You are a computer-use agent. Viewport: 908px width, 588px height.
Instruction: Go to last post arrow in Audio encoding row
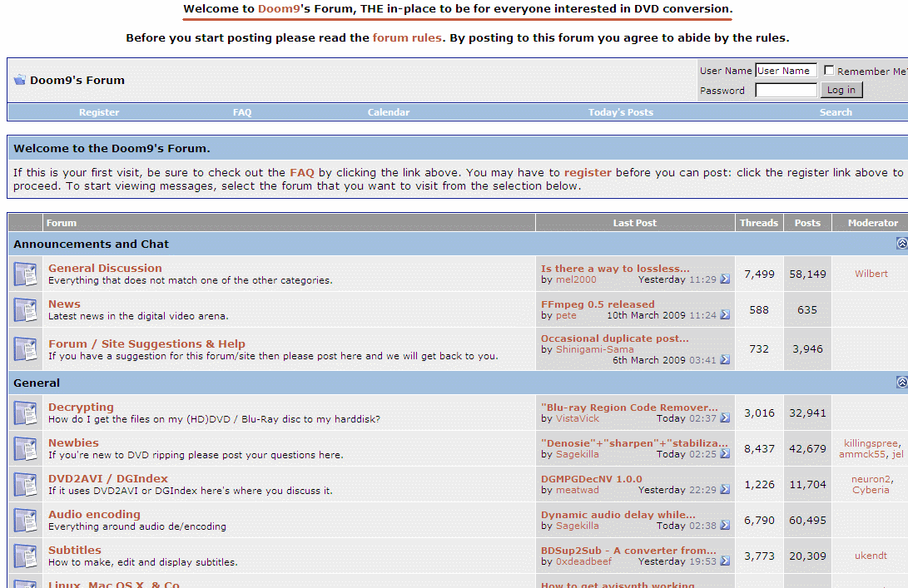click(x=725, y=526)
